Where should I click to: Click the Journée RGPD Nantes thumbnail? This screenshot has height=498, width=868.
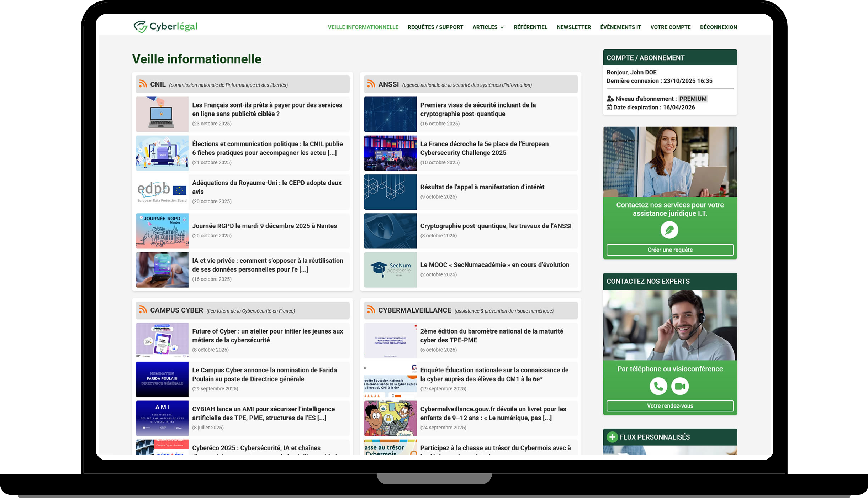click(162, 231)
